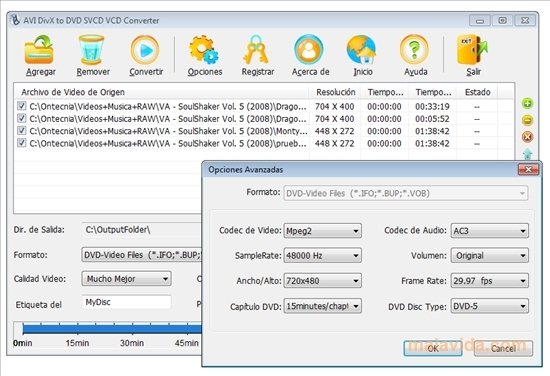
Task: Click the Dir. de Salida path field
Action: (142, 230)
